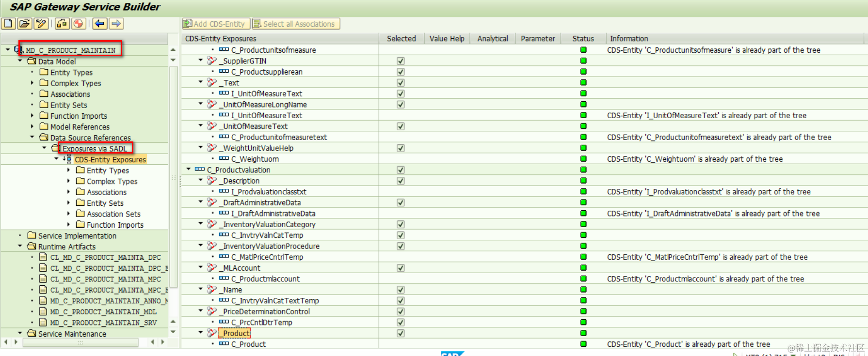Toggle the Selected checkbox for C_Productvaluation
The image size is (868, 356).
401,170
